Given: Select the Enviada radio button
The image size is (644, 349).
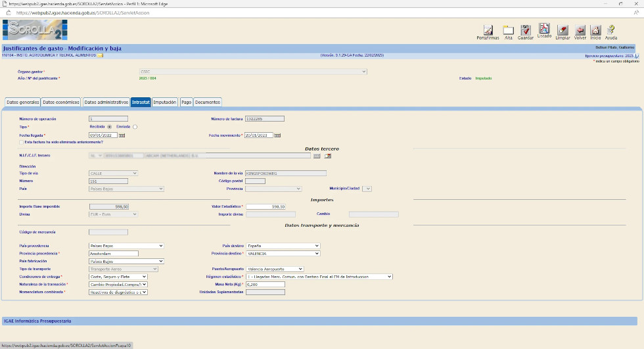Looking at the screenshot, I should [135, 127].
